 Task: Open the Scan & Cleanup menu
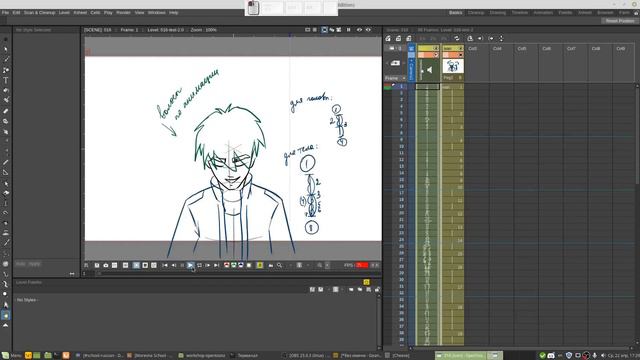point(39,13)
